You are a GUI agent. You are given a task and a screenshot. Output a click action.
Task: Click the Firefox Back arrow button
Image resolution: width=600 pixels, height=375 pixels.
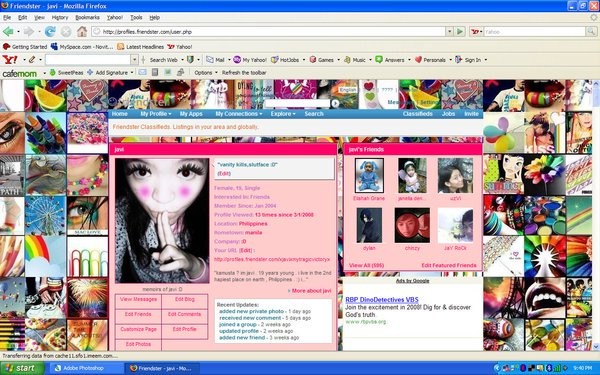point(8,31)
